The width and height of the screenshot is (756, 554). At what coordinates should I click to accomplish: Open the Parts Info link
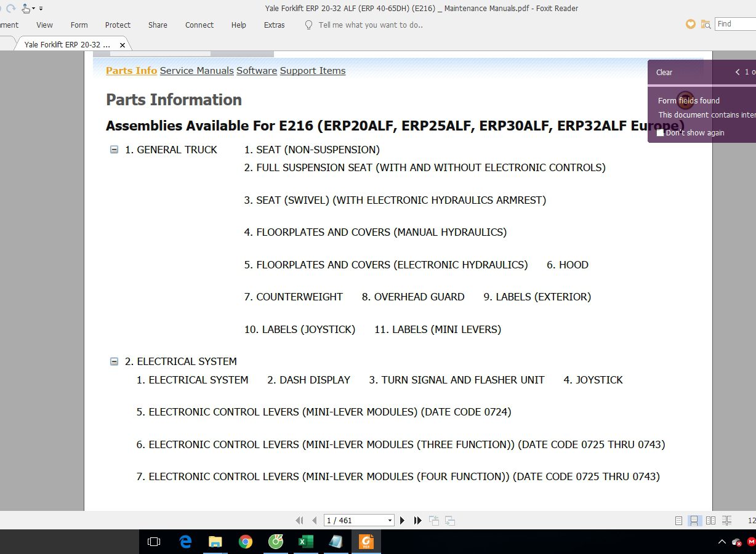click(x=131, y=71)
